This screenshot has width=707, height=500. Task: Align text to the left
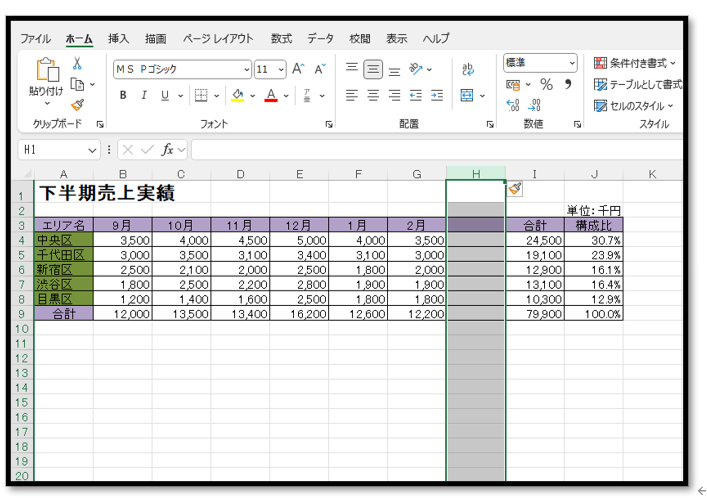coord(352,96)
